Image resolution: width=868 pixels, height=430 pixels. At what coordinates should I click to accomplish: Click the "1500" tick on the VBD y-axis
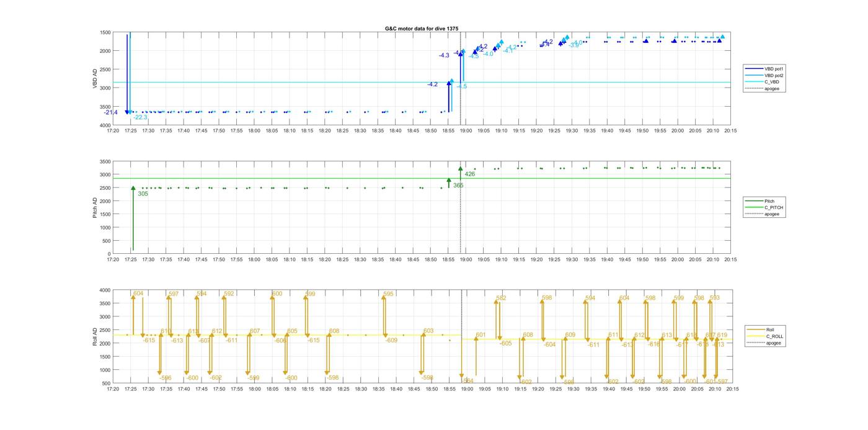pos(105,32)
